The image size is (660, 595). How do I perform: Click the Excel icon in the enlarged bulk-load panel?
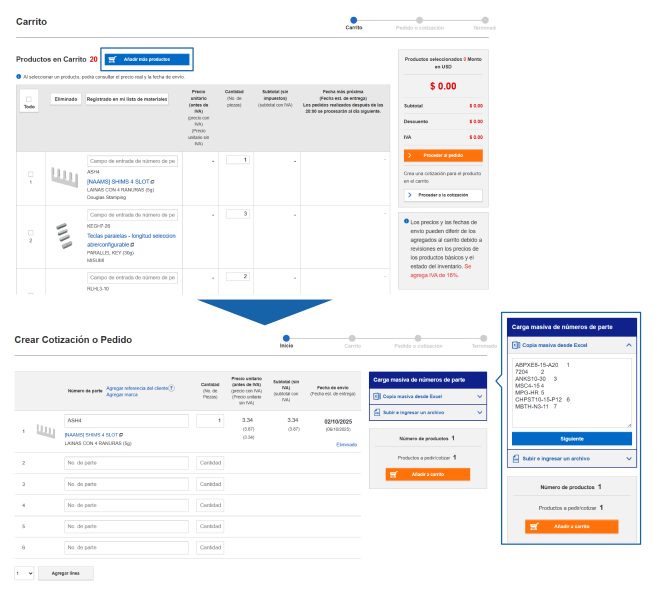(x=515, y=344)
